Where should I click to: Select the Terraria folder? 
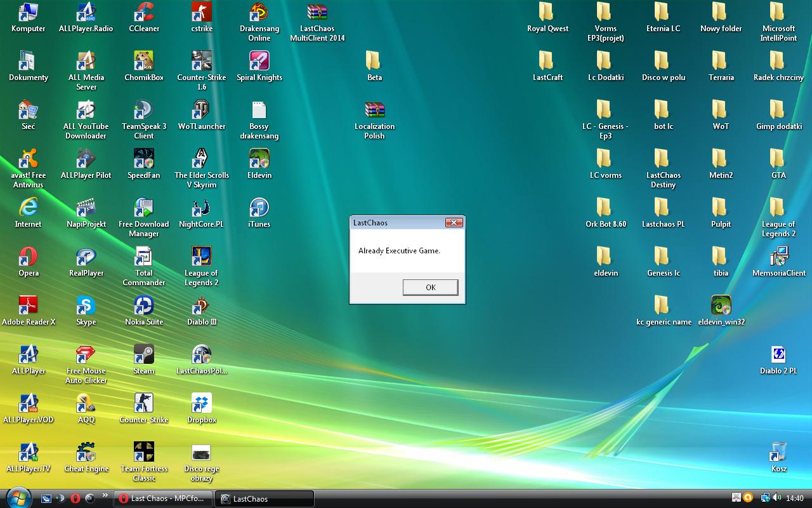pyautogui.click(x=721, y=67)
